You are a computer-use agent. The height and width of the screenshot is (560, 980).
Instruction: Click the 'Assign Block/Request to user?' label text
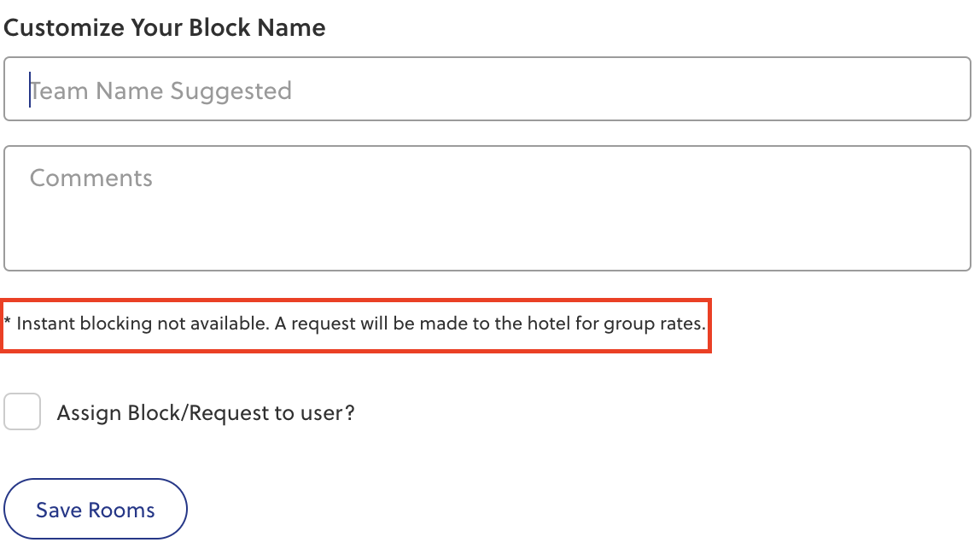pos(205,413)
